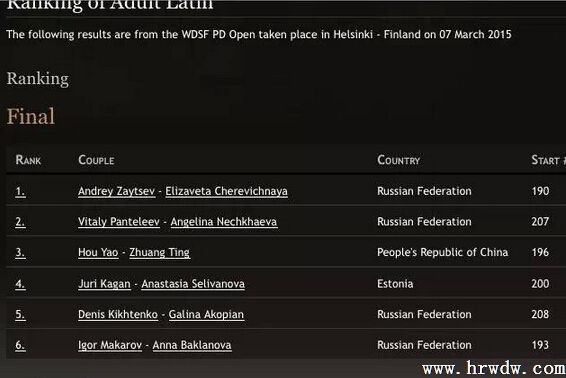Open Igor Makarov profile
Viewport: 566px width, 378px height.
click(110, 345)
